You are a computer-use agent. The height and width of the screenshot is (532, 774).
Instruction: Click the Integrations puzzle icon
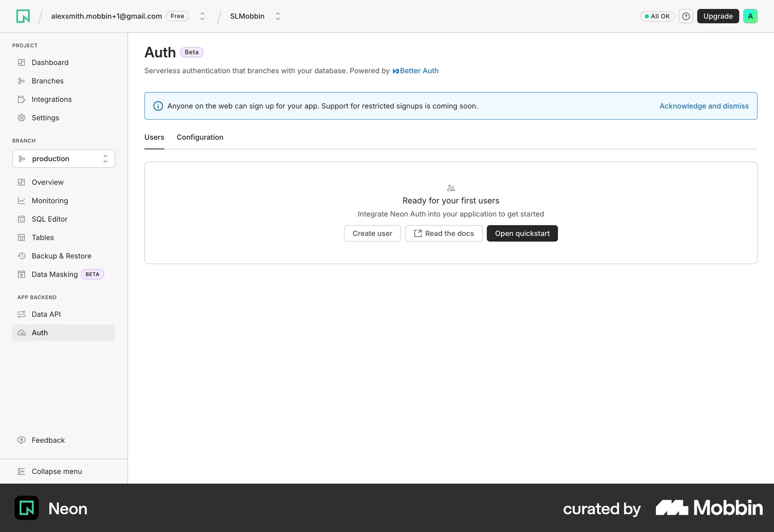(21, 100)
